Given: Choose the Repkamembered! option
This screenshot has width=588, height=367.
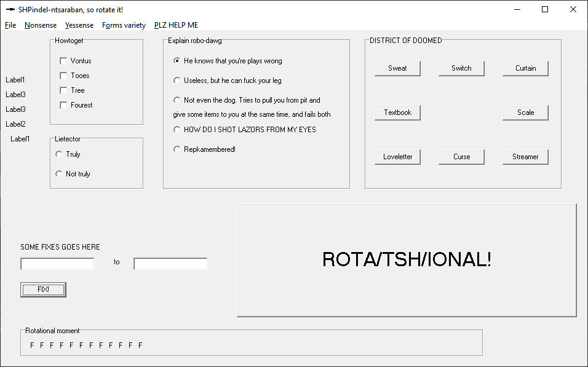Looking at the screenshot, I should tap(177, 149).
